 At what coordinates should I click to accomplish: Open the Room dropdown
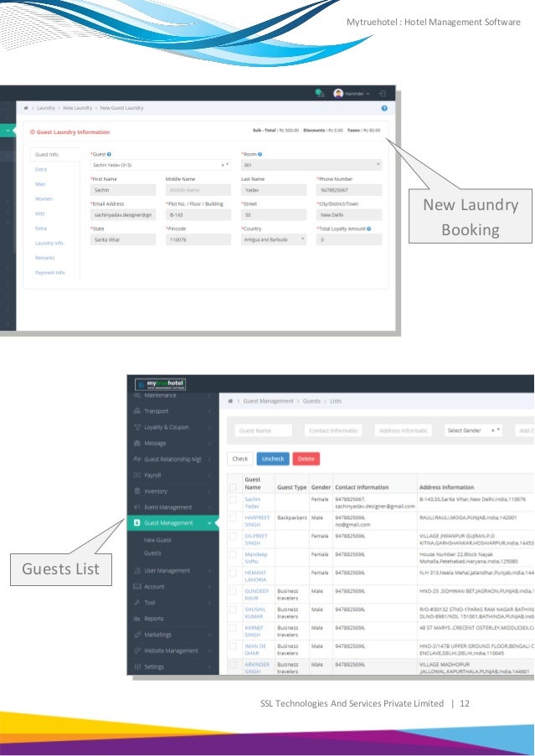point(311,165)
